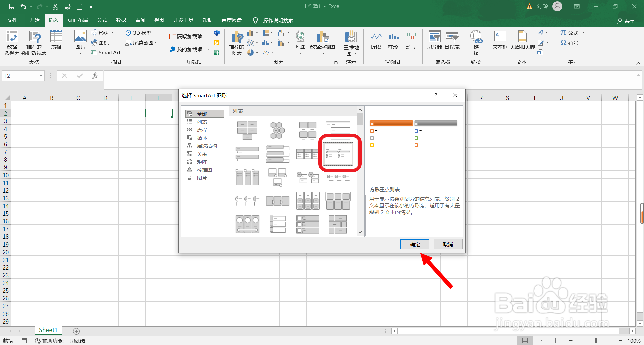Insert a Line sparkline (折线)

[376, 40]
